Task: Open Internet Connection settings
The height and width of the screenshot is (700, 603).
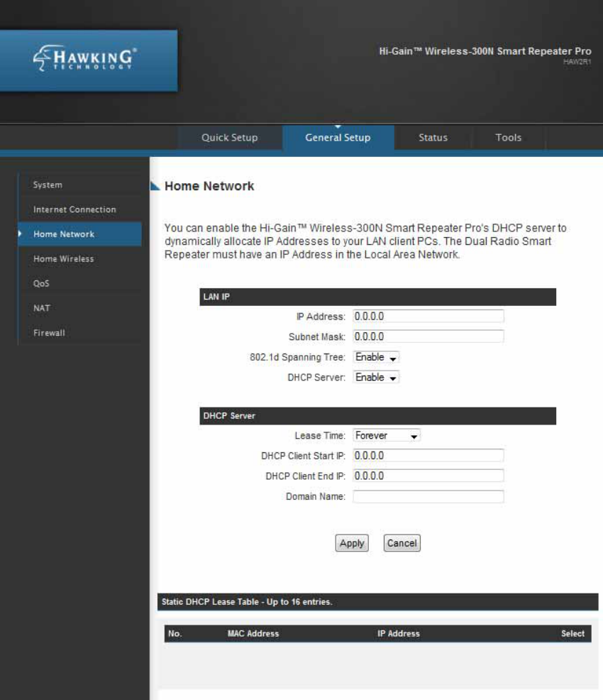Action: coord(80,209)
